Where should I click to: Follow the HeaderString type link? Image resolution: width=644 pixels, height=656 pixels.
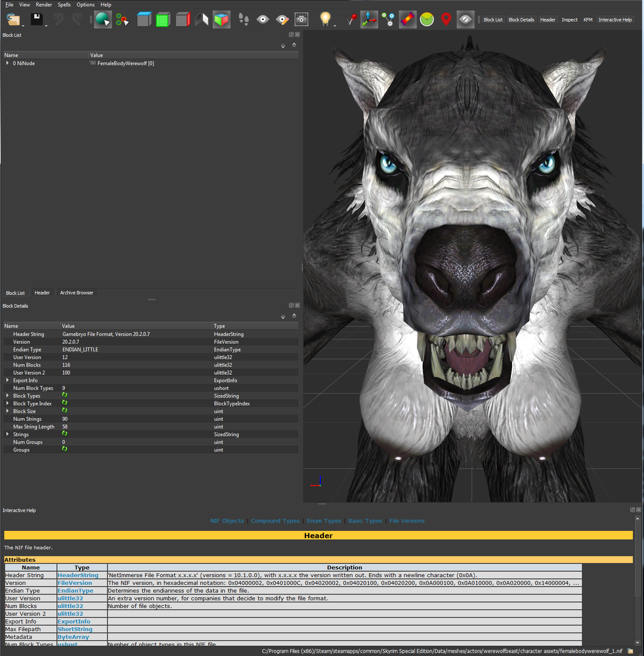coord(78,575)
